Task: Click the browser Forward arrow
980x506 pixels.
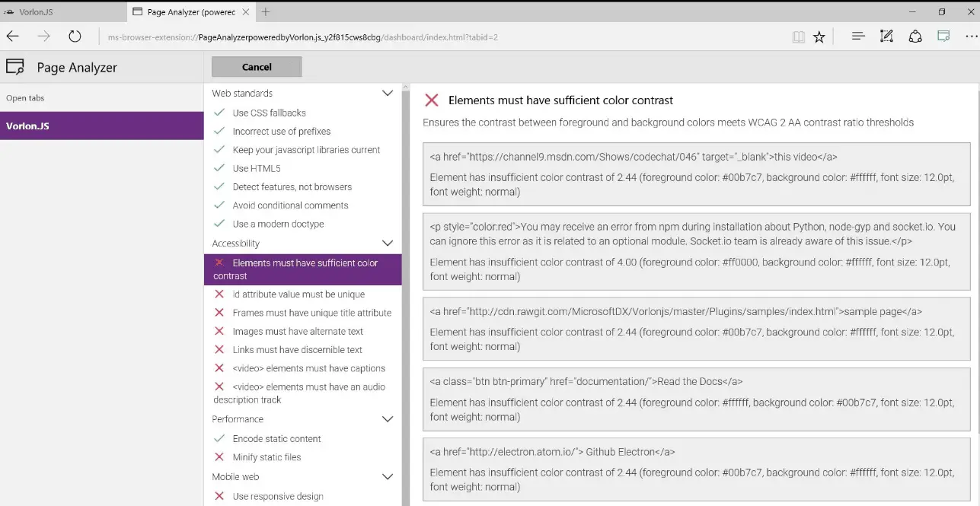Action: (43, 37)
